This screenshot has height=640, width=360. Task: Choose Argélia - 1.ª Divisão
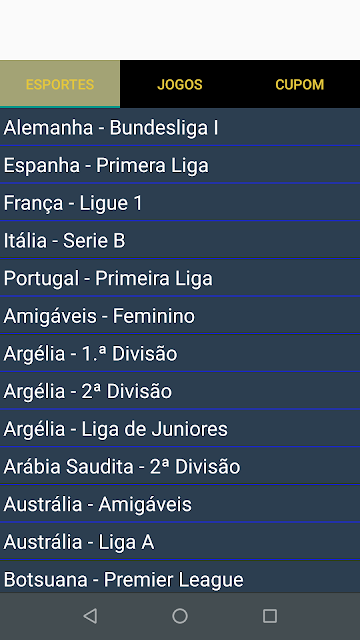(x=180, y=353)
